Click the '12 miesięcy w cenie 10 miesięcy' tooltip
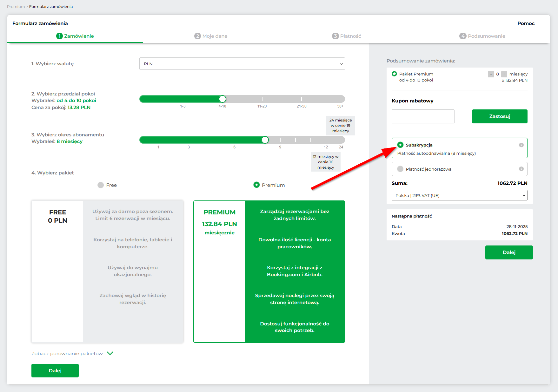Image resolution: width=558 pixels, height=392 pixels. point(326,162)
